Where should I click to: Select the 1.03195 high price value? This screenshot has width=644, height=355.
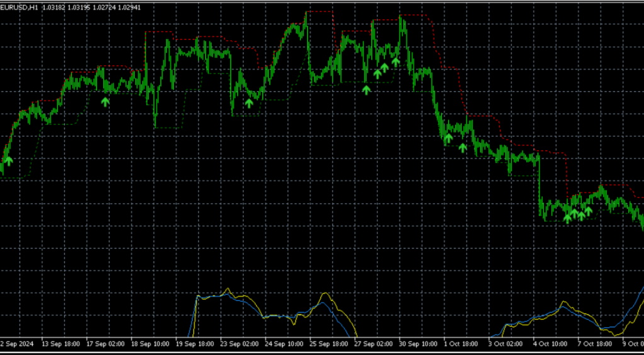(79, 8)
